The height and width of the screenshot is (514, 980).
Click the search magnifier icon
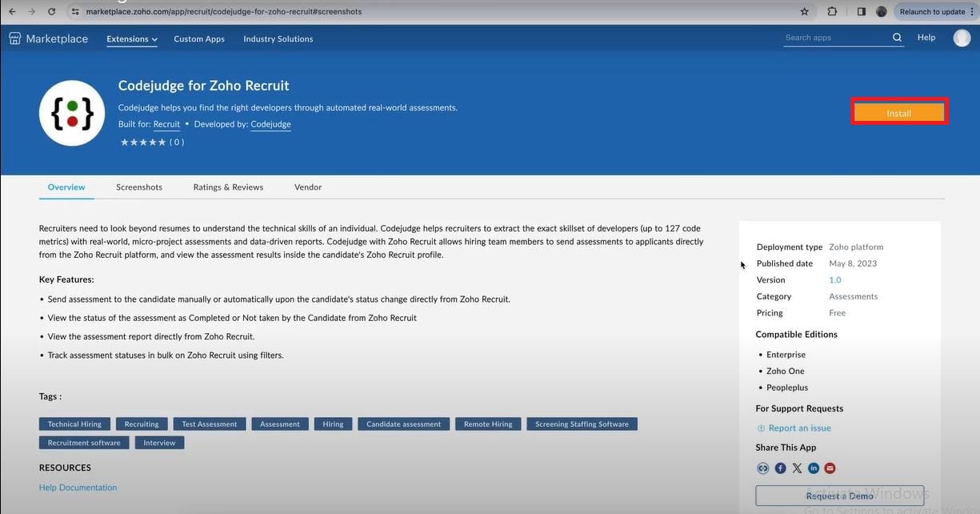(x=897, y=38)
